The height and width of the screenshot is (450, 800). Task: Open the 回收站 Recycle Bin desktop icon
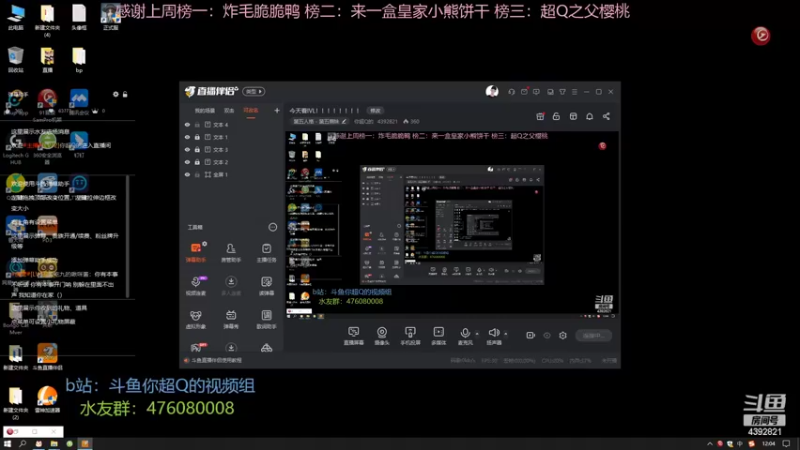(16, 59)
